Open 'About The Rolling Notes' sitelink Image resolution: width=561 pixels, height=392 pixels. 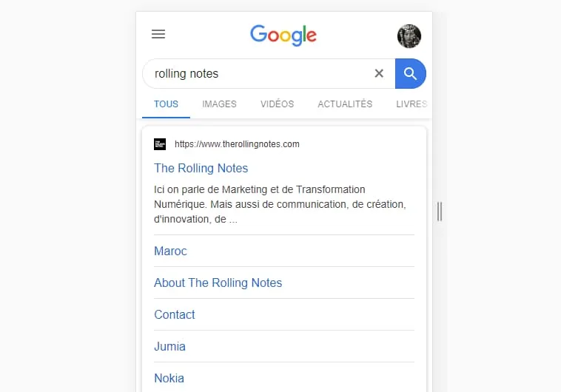pos(218,283)
